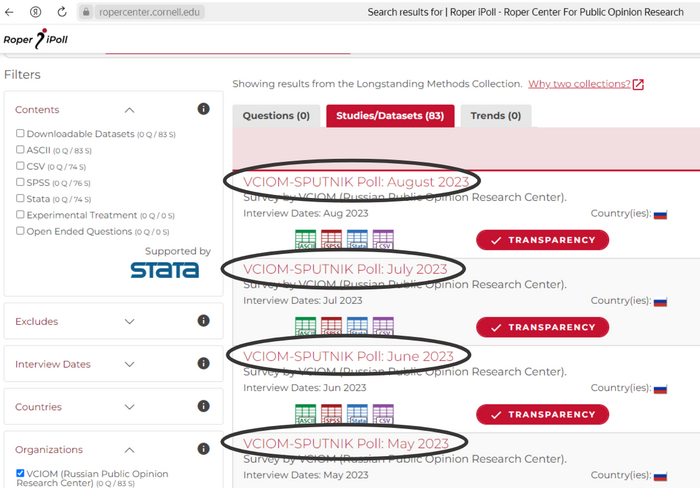Click the ropercenter.cornell.edu address bar
The height and width of the screenshot is (488, 700).
(149, 12)
